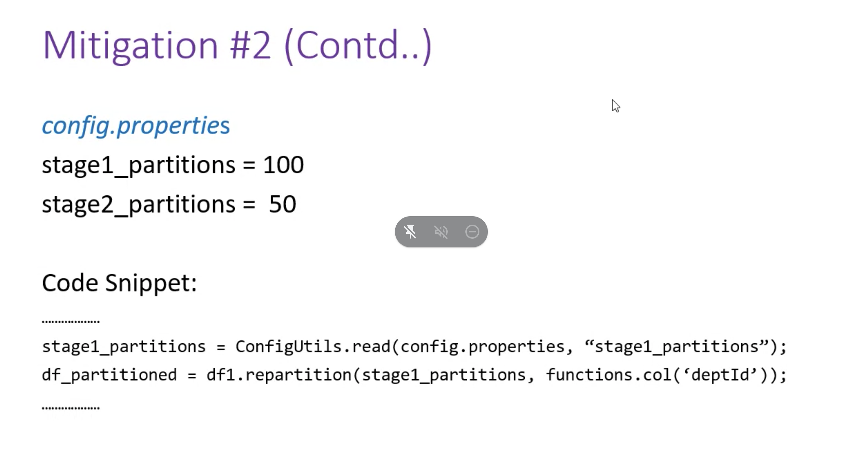Click the dotted line above the code
This screenshot has width=868, height=462.
[71, 321]
